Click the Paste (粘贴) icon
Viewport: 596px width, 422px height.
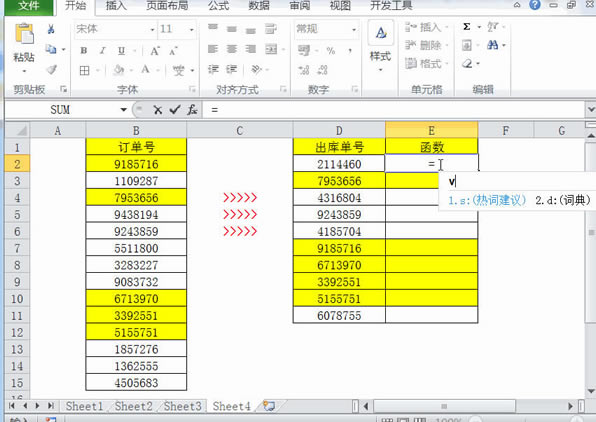pyautogui.click(x=24, y=34)
